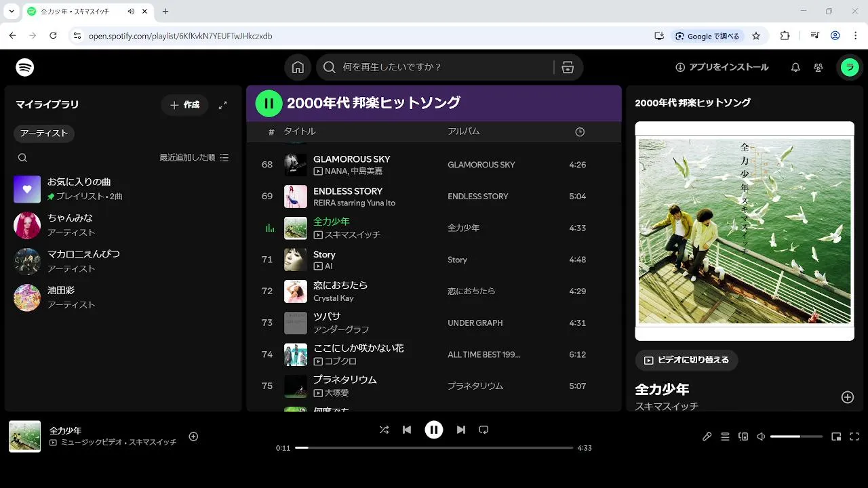Select the プラネタリウム track title
This screenshot has width=868, height=488.
345,380
